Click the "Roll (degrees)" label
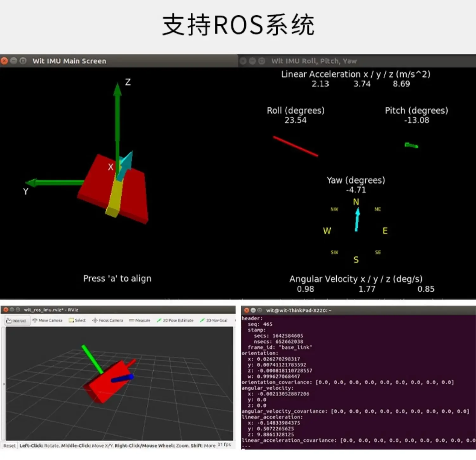This screenshot has width=476, height=460. click(x=296, y=111)
